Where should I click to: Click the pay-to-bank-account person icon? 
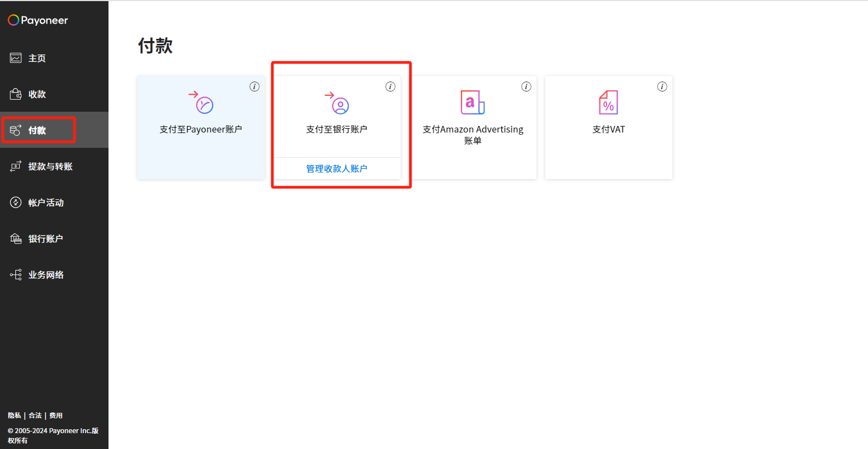(x=337, y=102)
